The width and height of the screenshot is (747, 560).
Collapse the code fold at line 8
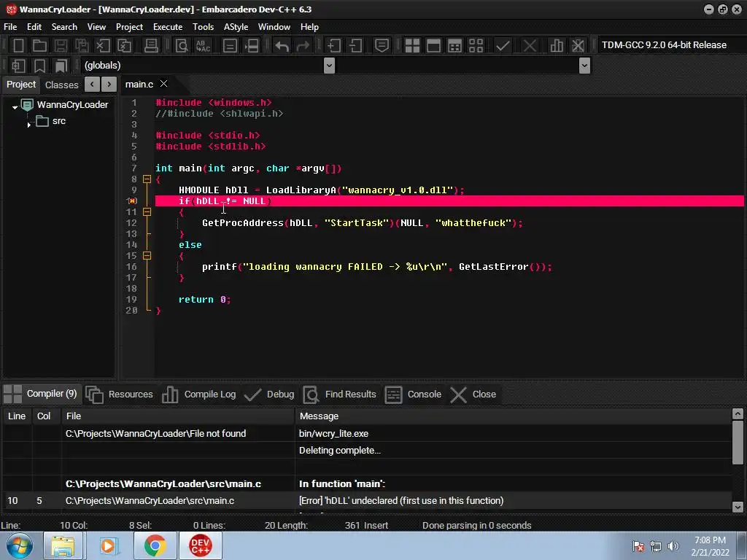pos(147,179)
